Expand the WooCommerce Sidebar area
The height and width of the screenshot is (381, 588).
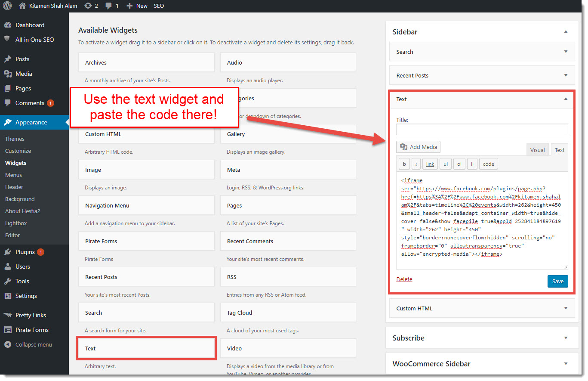pos(566,364)
